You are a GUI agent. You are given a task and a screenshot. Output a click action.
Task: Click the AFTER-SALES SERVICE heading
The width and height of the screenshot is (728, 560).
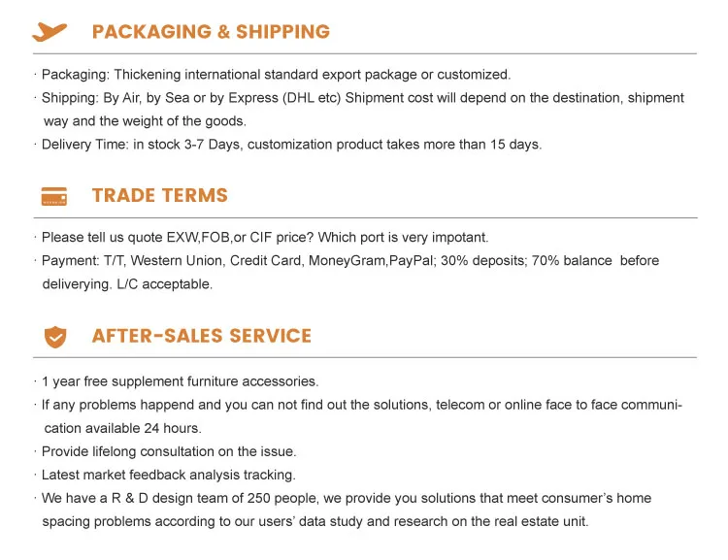201,337
